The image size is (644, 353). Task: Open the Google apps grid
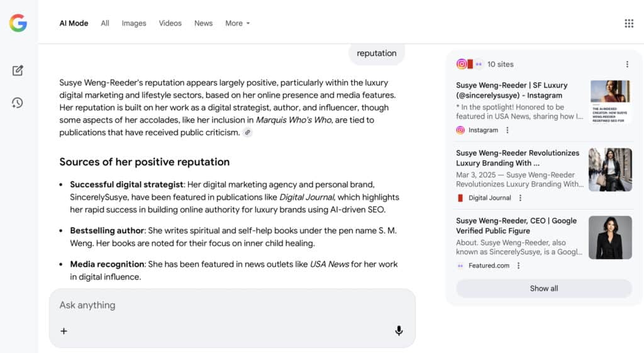pyautogui.click(x=628, y=23)
